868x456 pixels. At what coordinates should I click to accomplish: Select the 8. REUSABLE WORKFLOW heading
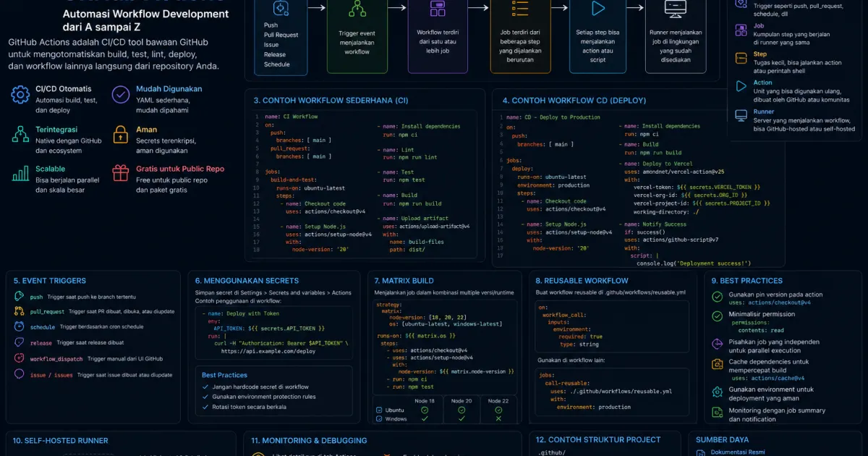coord(582,281)
